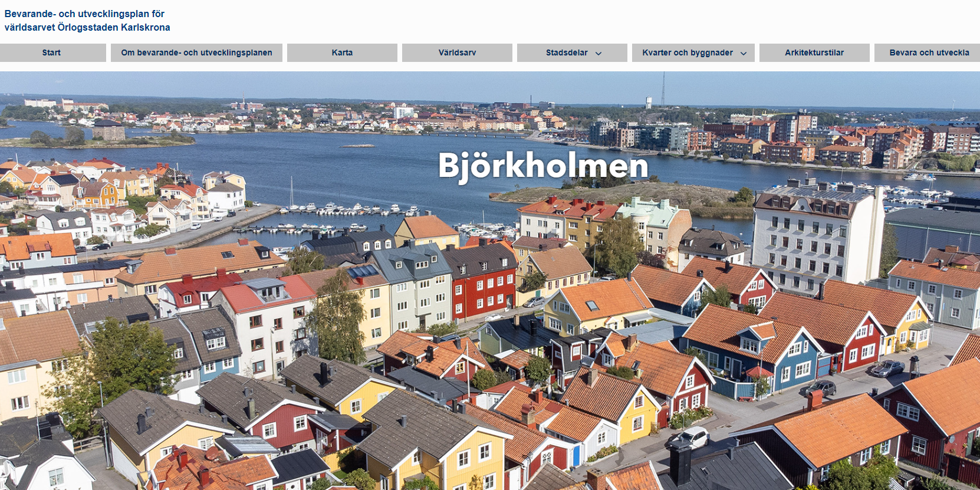The height and width of the screenshot is (490, 980).
Task: Open the Bevara och utveckla page
Action: pos(928,52)
